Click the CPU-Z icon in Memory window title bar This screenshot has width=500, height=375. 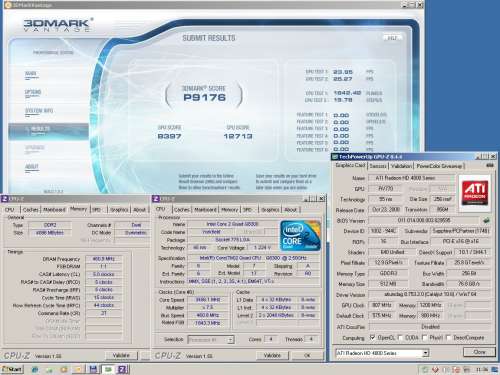click(x=5, y=199)
